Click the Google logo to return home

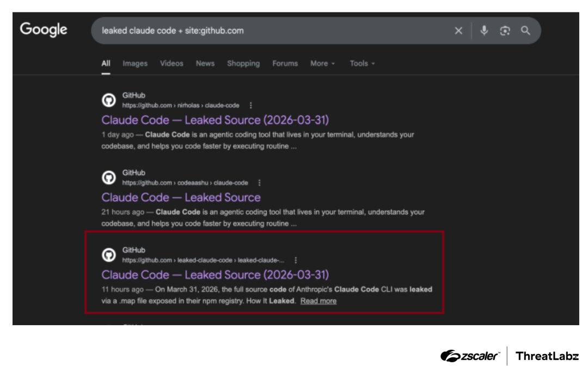pos(44,29)
